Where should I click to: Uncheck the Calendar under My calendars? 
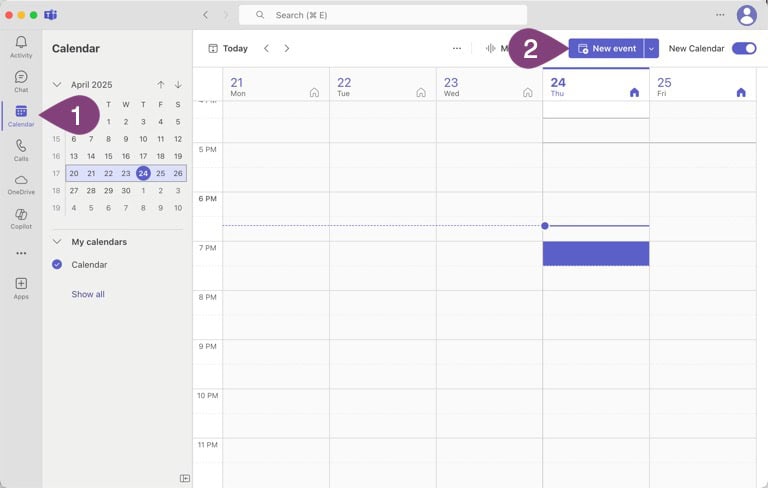coord(57,265)
